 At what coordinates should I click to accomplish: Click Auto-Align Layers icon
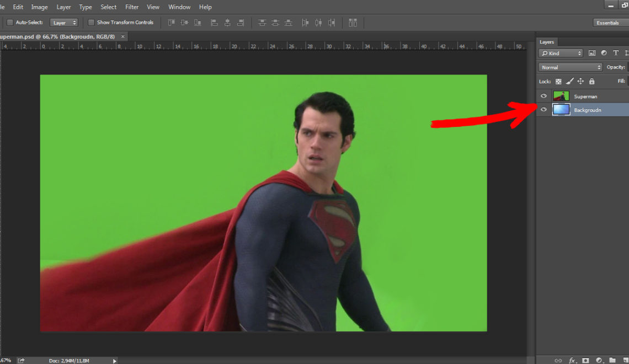pyautogui.click(x=353, y=23)
